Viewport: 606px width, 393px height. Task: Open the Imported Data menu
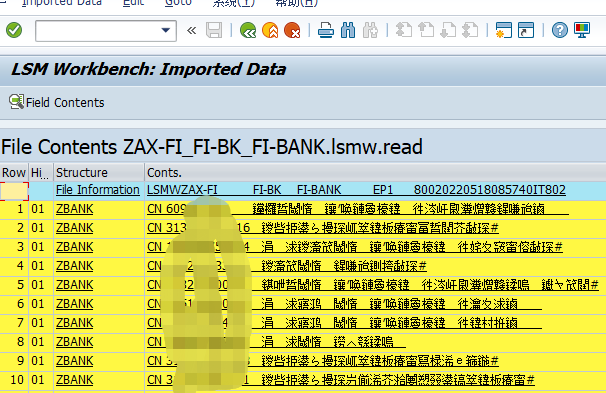[62, 3]
